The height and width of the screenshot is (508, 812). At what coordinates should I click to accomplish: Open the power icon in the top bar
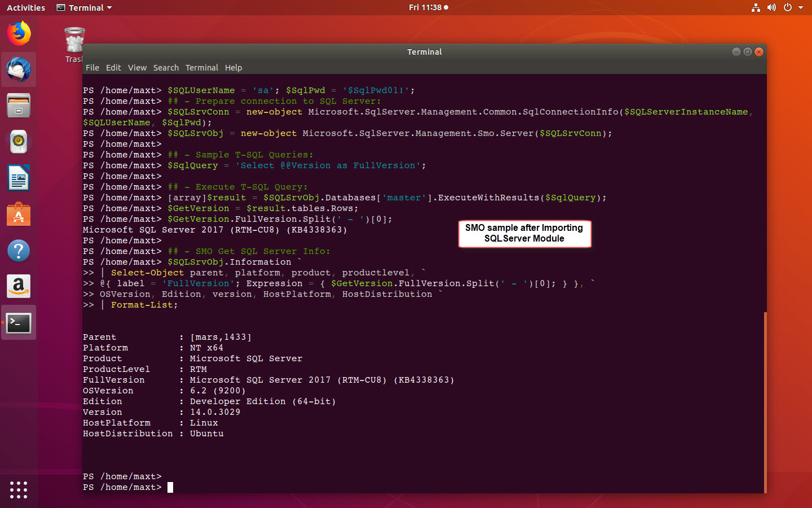pos(788,7)
